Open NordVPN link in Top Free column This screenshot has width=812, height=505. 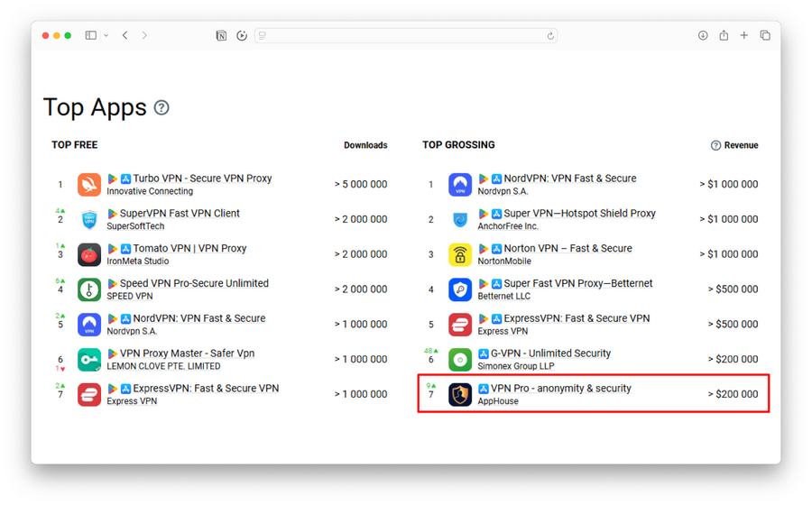[199, 318]
